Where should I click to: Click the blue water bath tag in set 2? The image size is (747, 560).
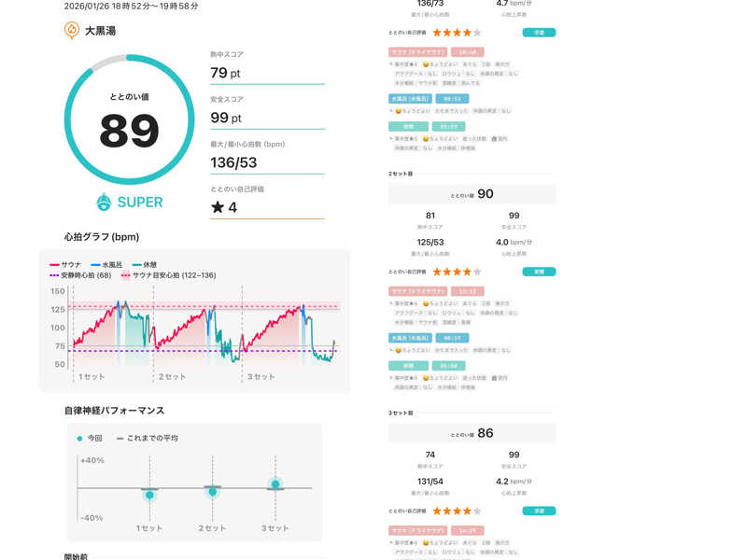[411, 338]
